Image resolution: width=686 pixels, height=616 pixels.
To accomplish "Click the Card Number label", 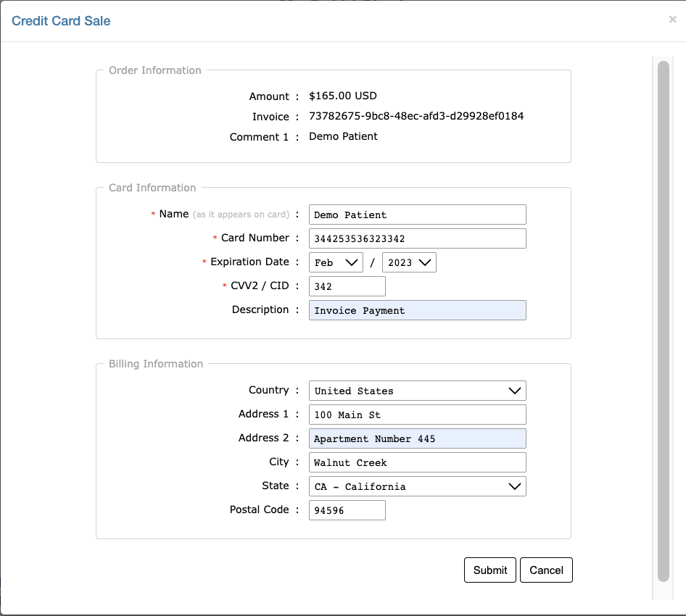I will tap(255, 238).
